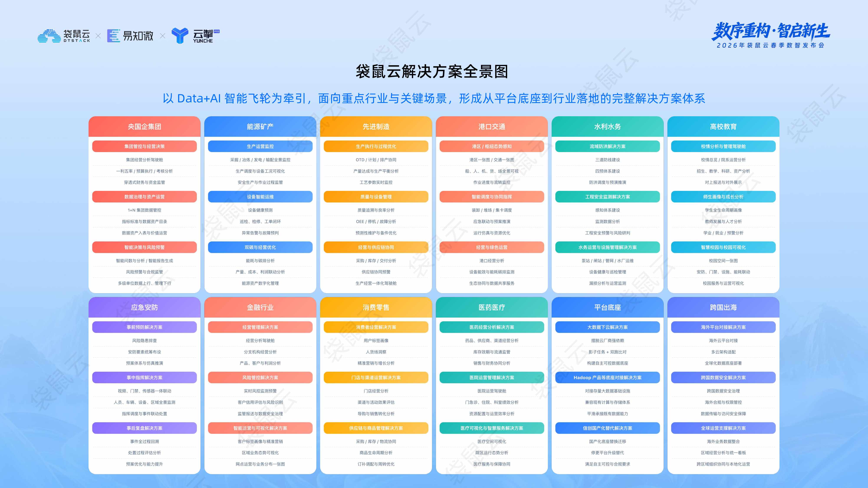Click the 全球运营支撑解决方案 pill
Viewport: 868px width, 488px height.
click(x=723, y=428)
